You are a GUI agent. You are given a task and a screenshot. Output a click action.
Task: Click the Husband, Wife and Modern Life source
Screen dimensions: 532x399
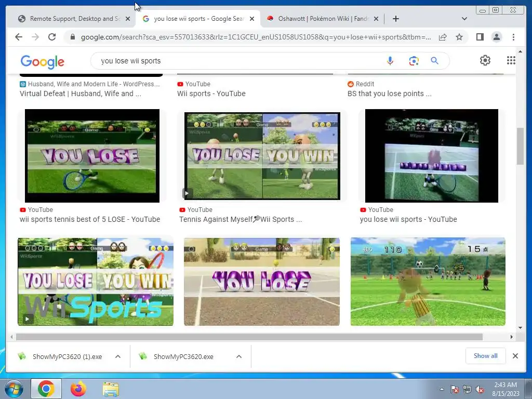[90, 84]
